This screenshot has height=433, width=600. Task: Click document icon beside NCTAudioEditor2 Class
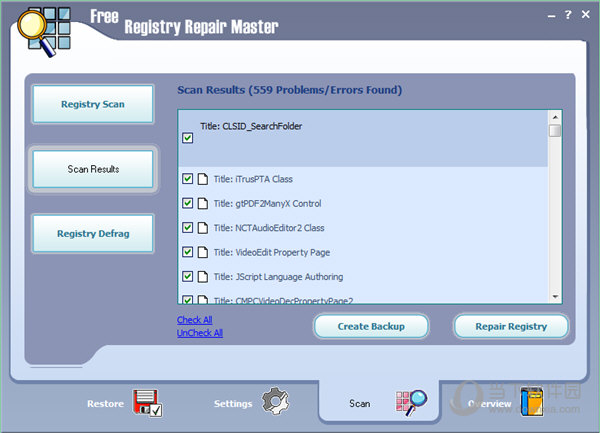[203, 228]
